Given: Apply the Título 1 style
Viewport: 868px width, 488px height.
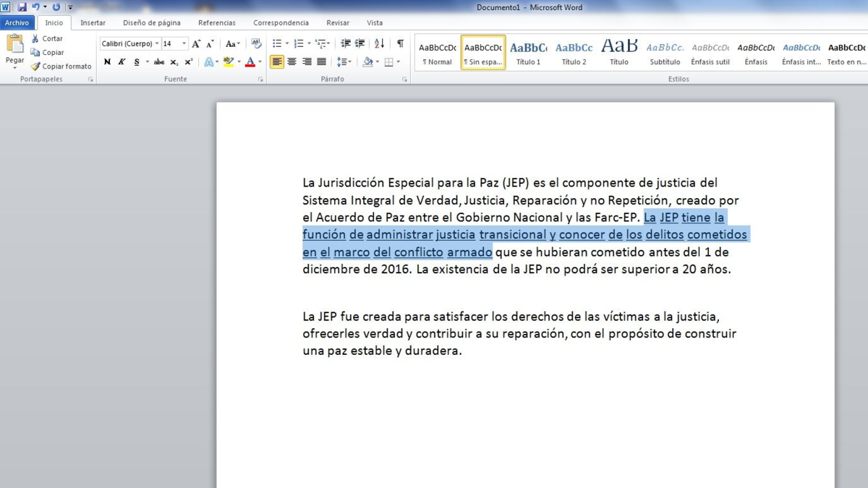Looking at the screenshot, I should (x=528, y=53).
